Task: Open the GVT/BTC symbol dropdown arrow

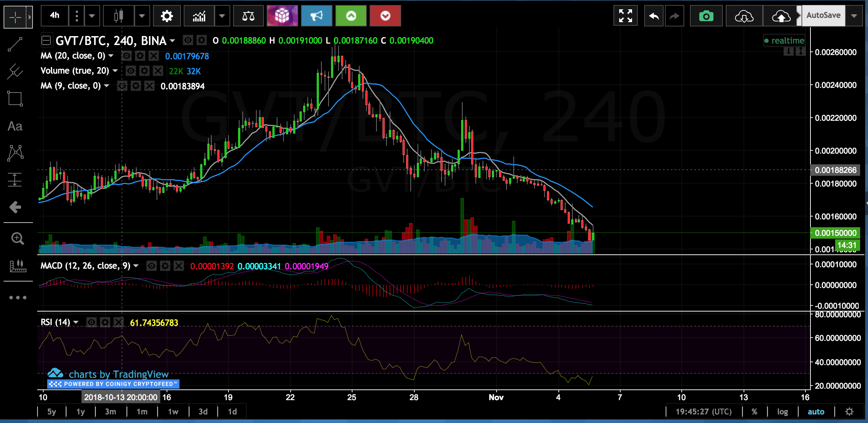Action: pos(173,41)
